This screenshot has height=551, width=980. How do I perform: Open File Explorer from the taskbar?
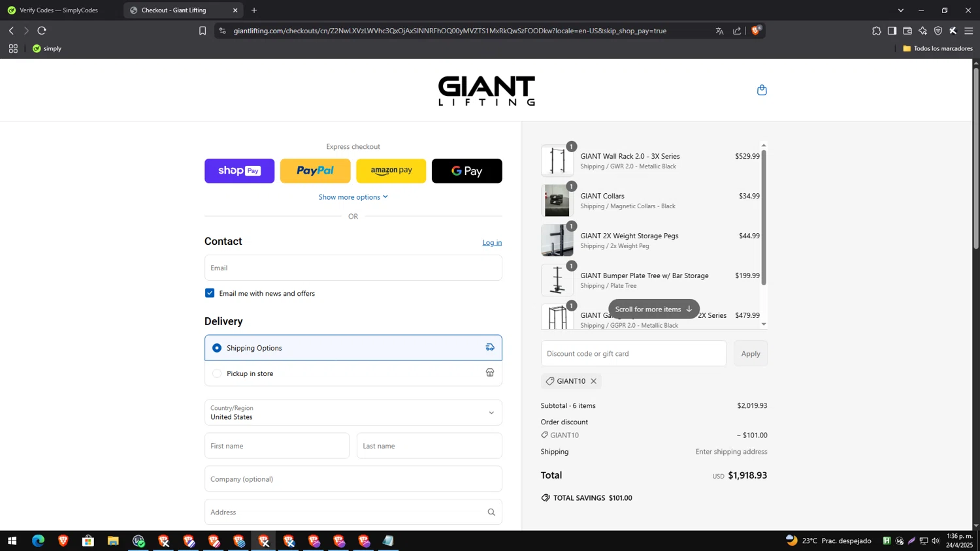pyautogui.click(x=113, y=541)
